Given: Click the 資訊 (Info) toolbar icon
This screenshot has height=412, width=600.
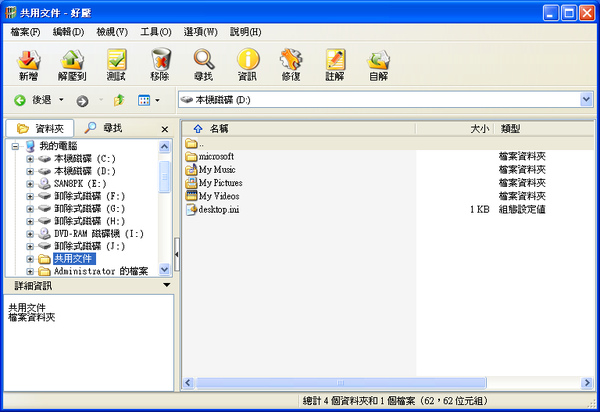Looking at the screenshot, I should pos(248,65).
